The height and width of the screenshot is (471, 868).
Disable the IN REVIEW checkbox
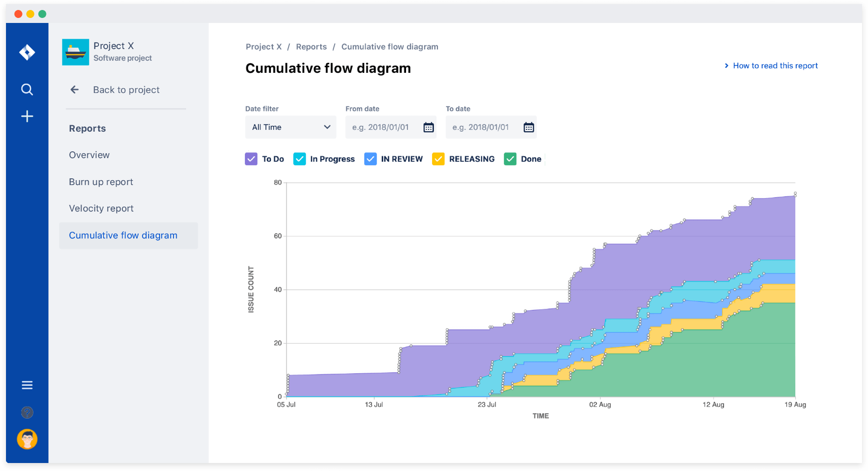click(370, 159)
